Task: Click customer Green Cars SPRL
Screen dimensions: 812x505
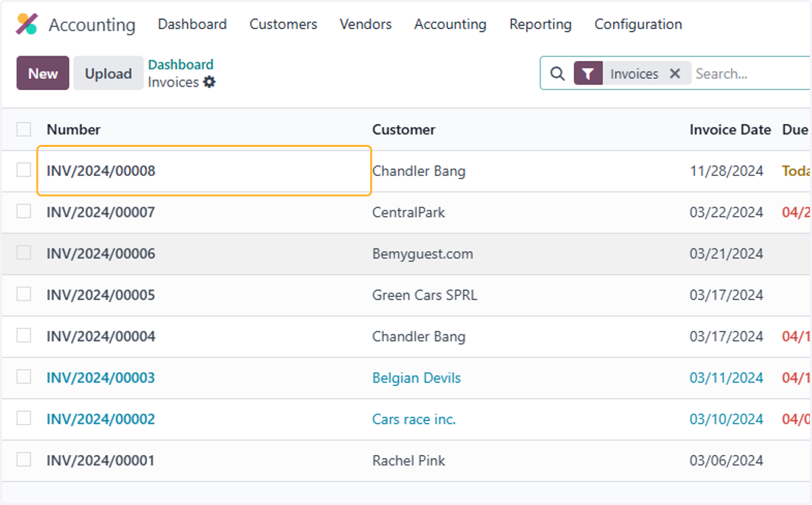Action: pyautogui.click(x=425, y=294)
